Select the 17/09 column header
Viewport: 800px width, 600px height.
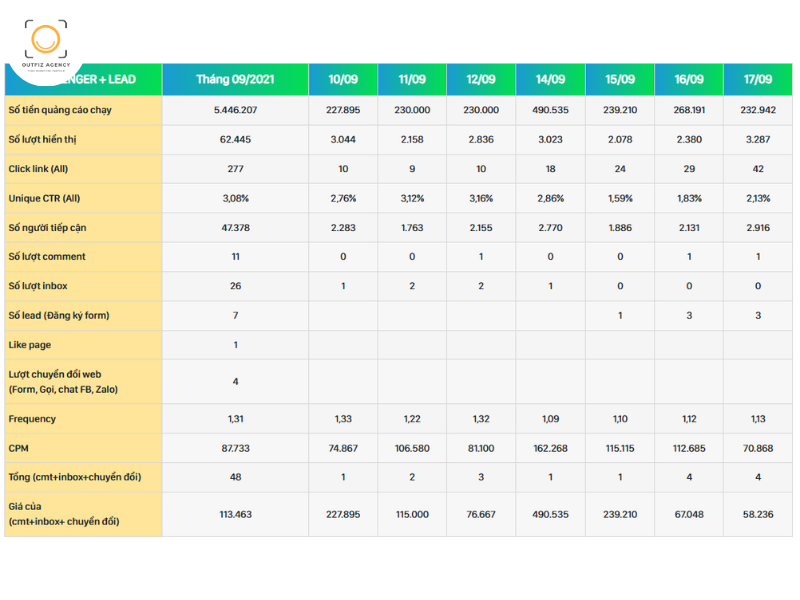point(758,79)
